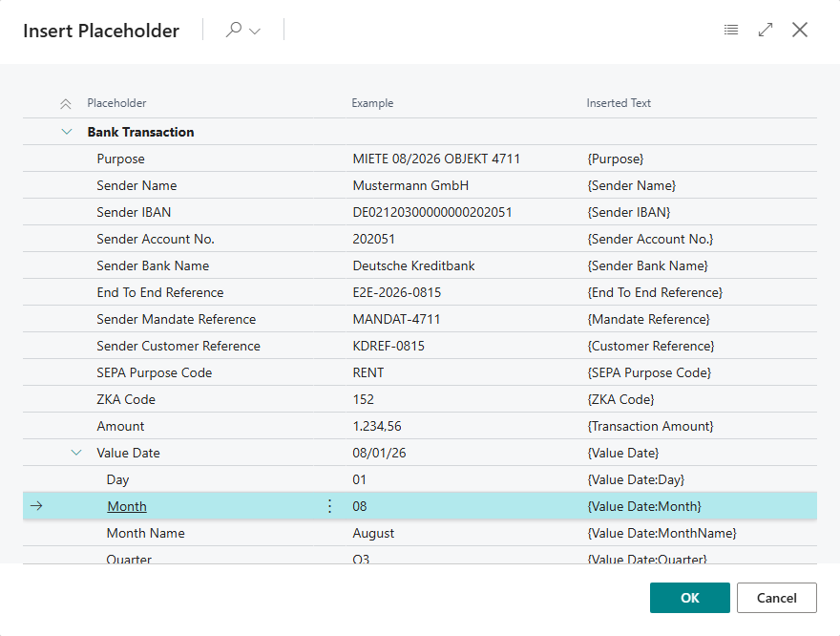Click the Cancel button
Viewport: 840px width, 636px height.
[776, 598]
